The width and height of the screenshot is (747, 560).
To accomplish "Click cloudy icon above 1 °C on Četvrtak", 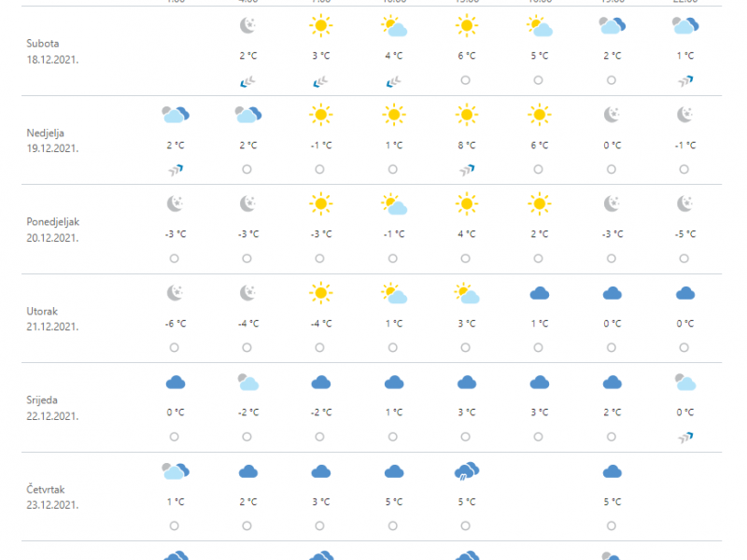I will tap(176, 471).
